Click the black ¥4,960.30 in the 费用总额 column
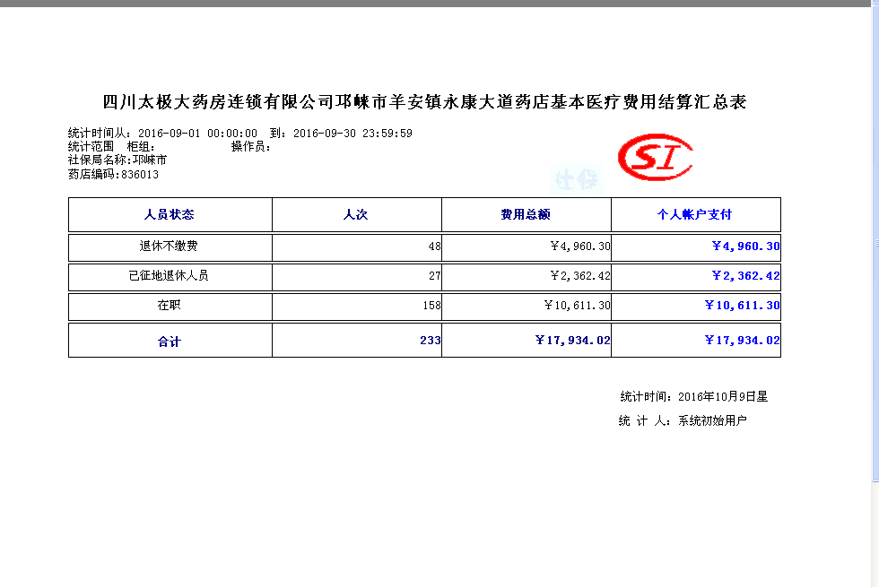Viewport: 879px width, 588px height. tap(580, 246)
